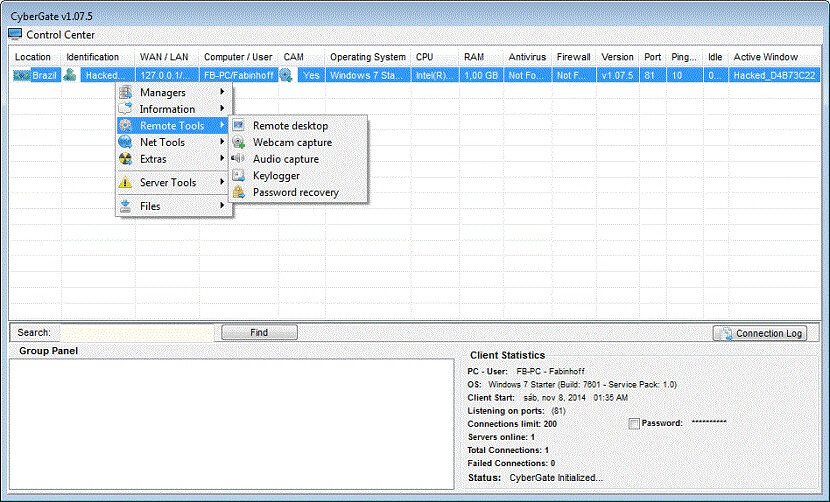This screenshot has height=502, width=830.
Task: Click the Managers menu icon
Action: 125,92
